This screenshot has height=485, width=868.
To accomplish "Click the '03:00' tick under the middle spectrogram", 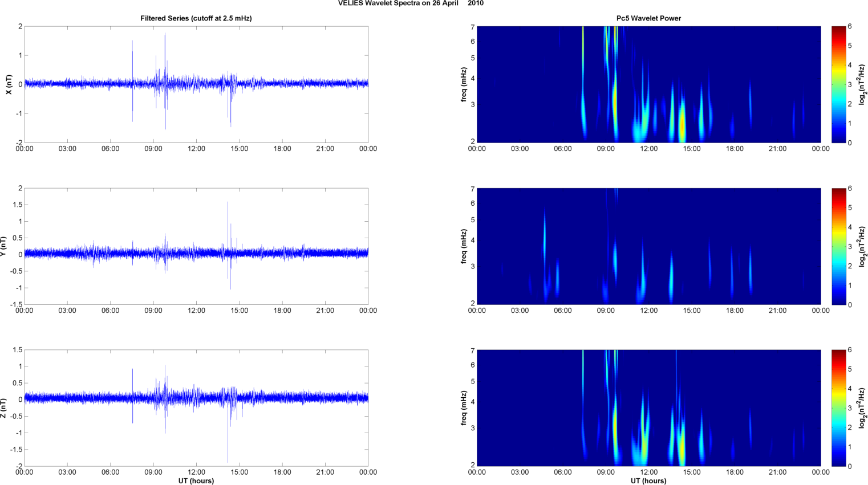I will [520, 311].
